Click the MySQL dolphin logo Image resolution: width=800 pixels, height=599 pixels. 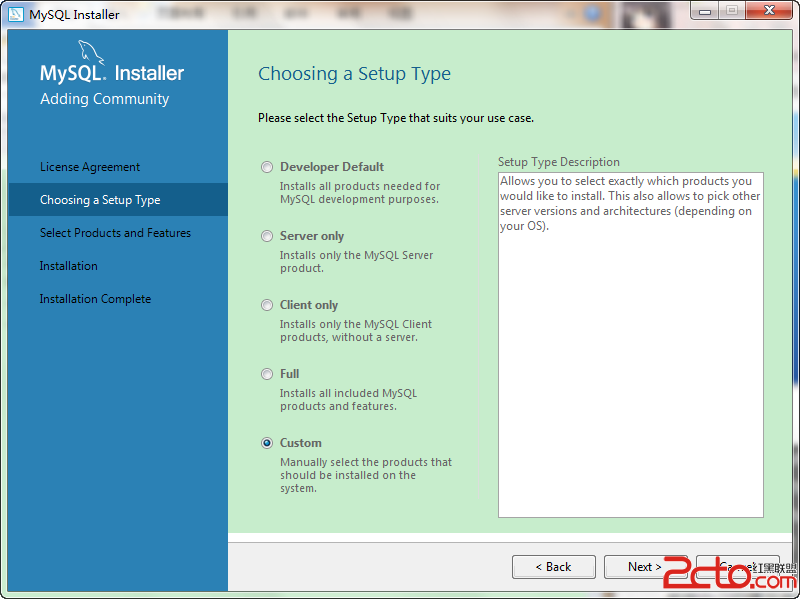tap(91, 53)
